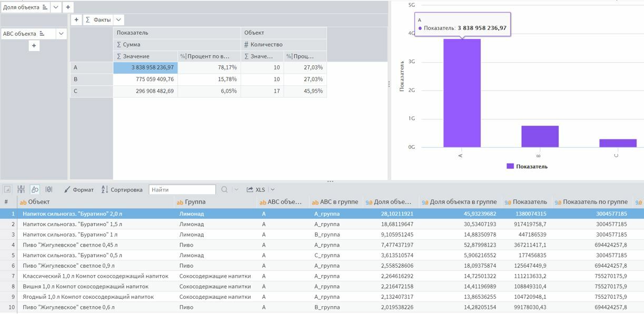Toggle the numeric format icon |0|

point(48,189)
